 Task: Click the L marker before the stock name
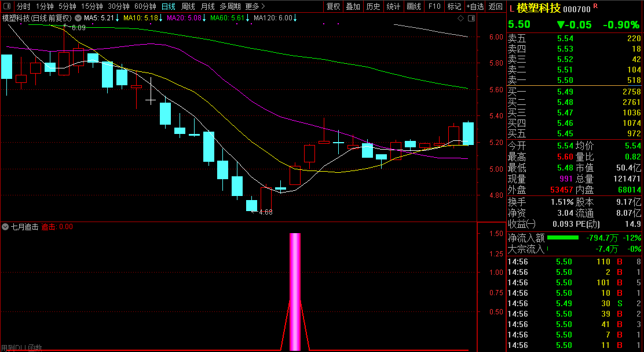[x=511, y=9]
